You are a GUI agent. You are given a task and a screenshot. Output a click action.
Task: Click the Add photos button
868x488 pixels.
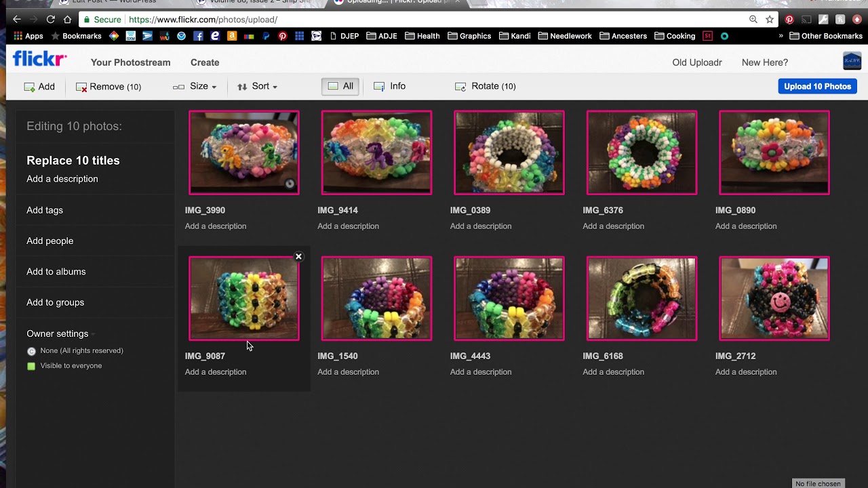(39, 87)
